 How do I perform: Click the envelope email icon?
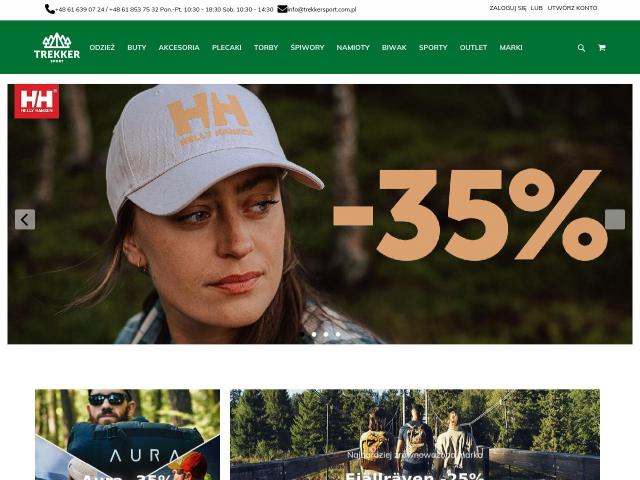point(282,9)
